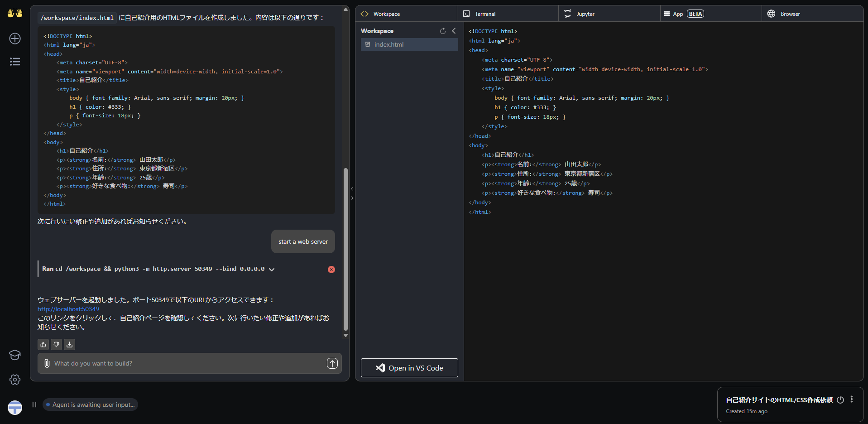Open the three-dot conversation options menu
Screen dimensions: 868x424
point(851,400)
